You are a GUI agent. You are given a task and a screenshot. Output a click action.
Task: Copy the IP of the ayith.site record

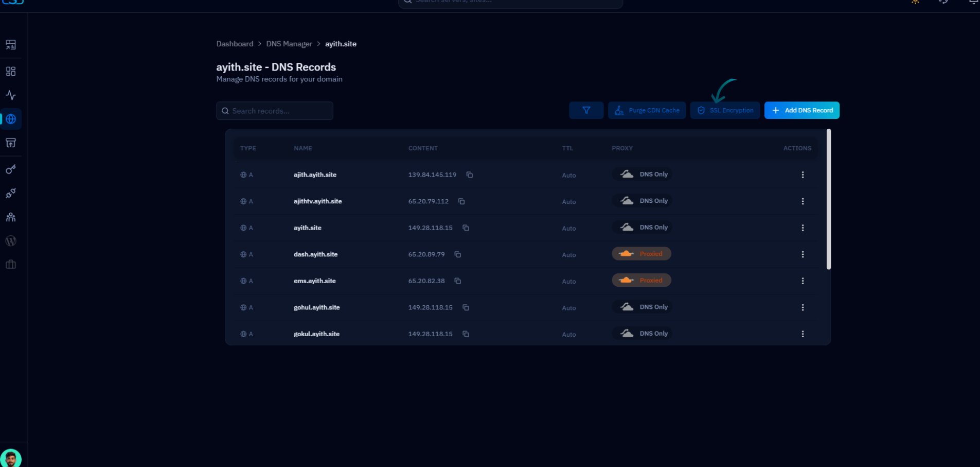coord(466,228)
